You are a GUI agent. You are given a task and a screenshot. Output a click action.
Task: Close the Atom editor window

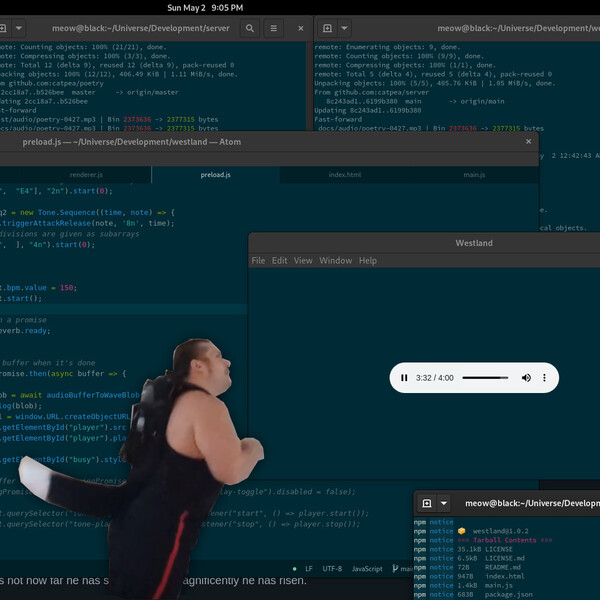[x=528, y=142]
